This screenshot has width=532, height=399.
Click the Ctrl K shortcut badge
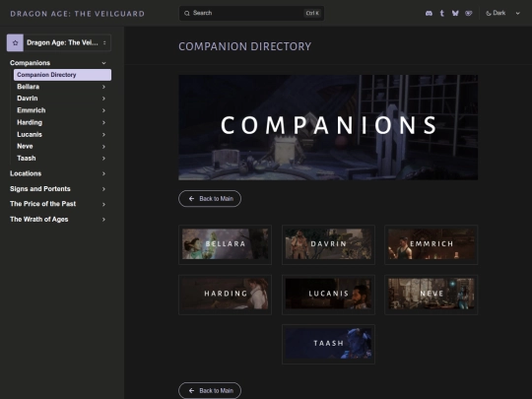[x=312, y=13]
